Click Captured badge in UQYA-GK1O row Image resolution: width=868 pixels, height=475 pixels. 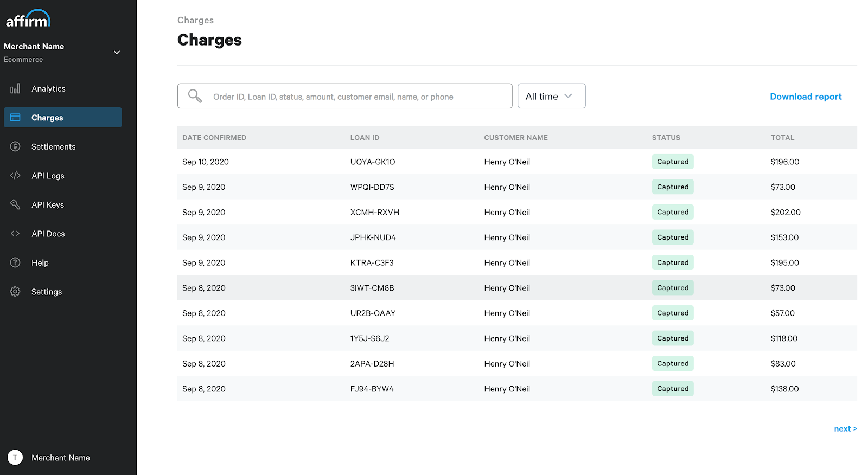pos(673,162)
